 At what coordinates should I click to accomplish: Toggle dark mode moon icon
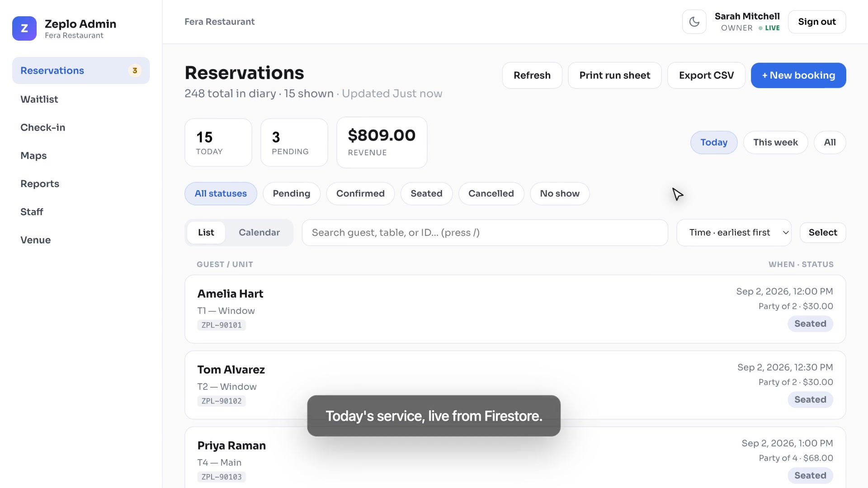[x=694, y=22]
